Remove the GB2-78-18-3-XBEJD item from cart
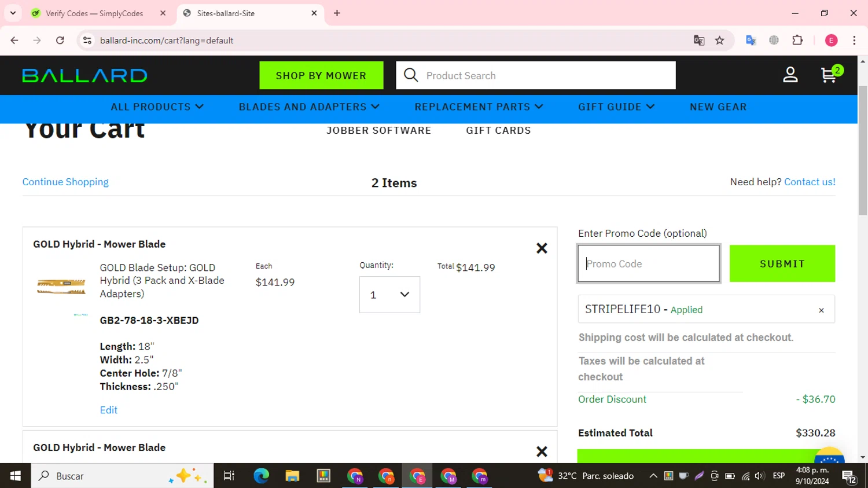 (x=542, y=248)
